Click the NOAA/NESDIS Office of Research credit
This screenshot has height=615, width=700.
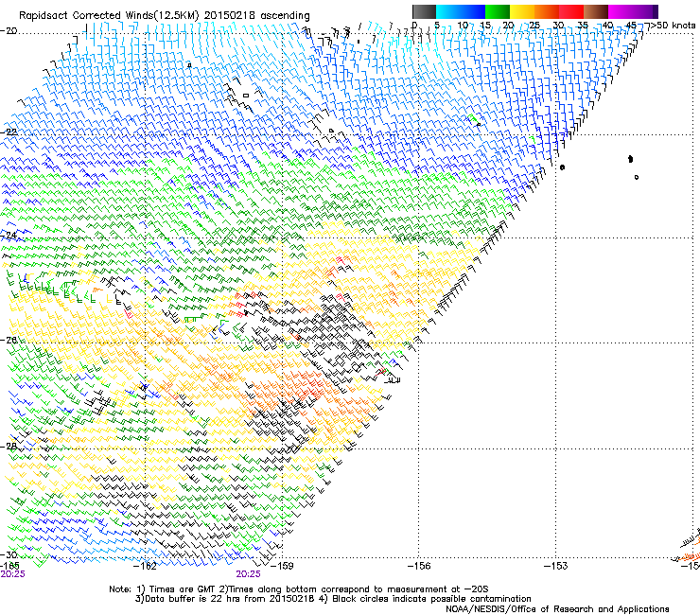click(557, 609)
